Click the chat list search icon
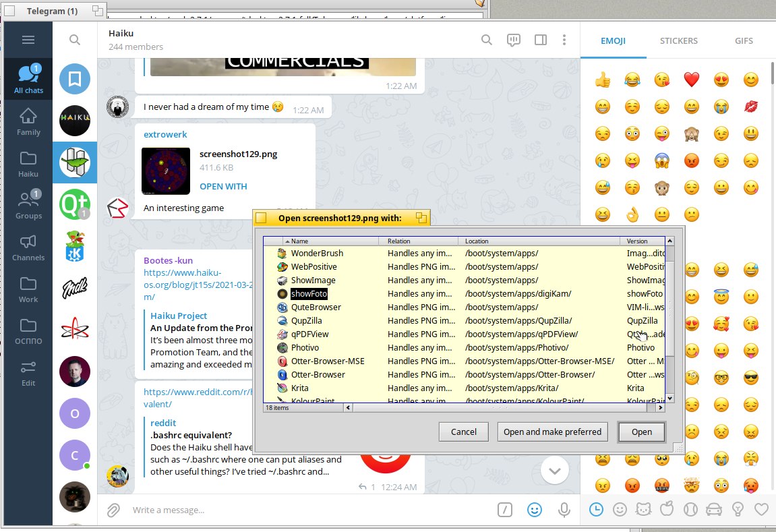Image resolution: width=776 pixels, height=532 pixels. point(75,40)
